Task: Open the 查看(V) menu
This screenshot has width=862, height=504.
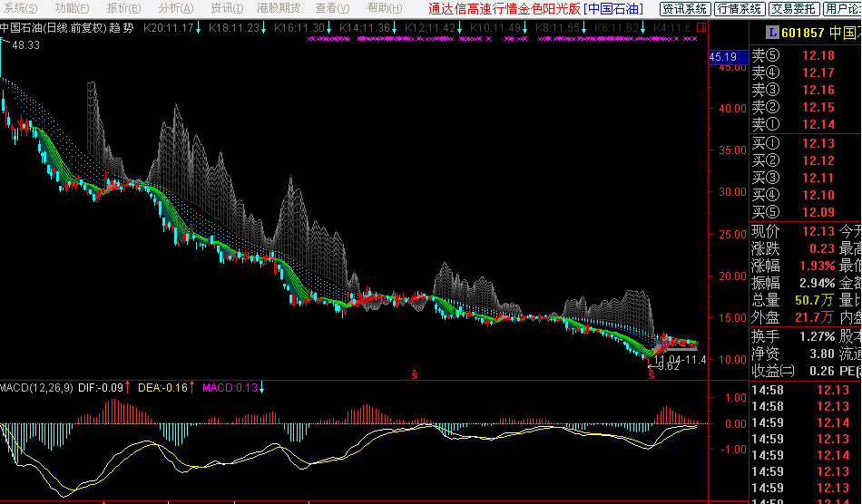Action: point(333,8)
